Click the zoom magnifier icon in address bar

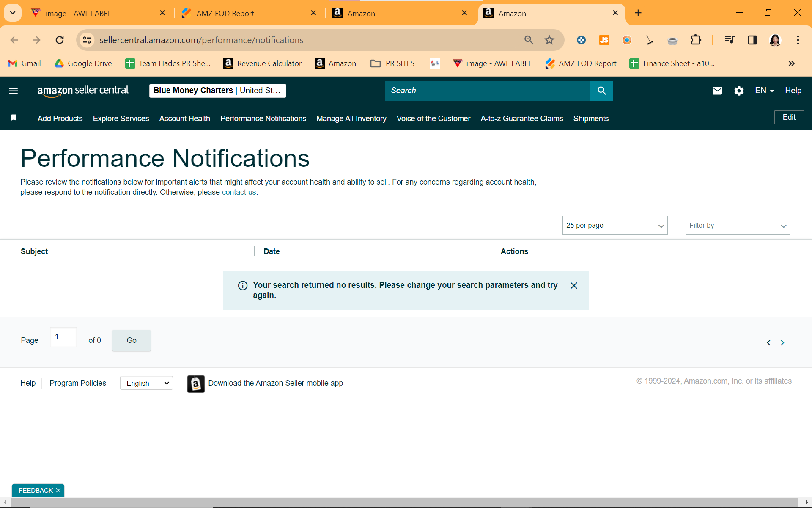coord(529,40)
